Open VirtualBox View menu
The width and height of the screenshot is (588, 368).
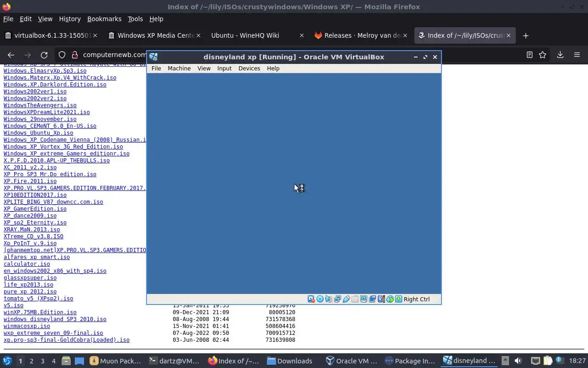point(204,68)
